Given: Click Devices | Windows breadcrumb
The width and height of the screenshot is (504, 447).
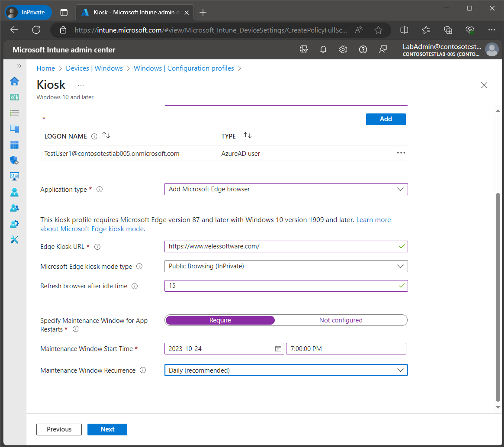Looking at the screenshot, I should pos(94,68).
